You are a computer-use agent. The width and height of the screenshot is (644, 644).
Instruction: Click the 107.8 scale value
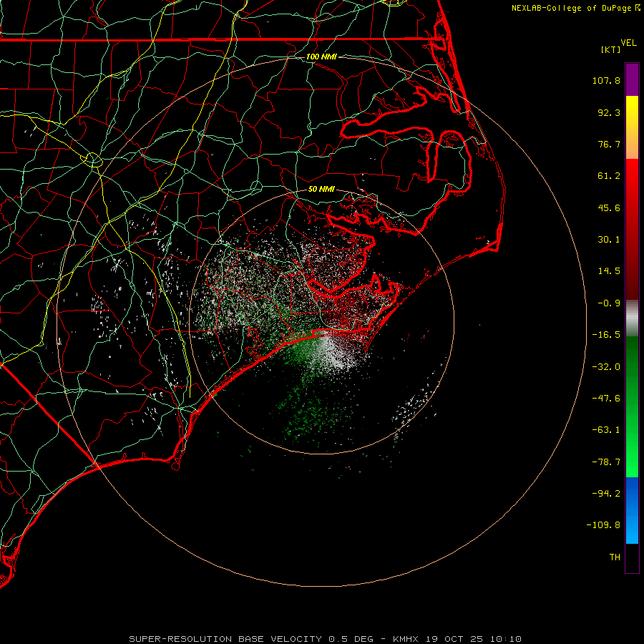pos(606,80)
